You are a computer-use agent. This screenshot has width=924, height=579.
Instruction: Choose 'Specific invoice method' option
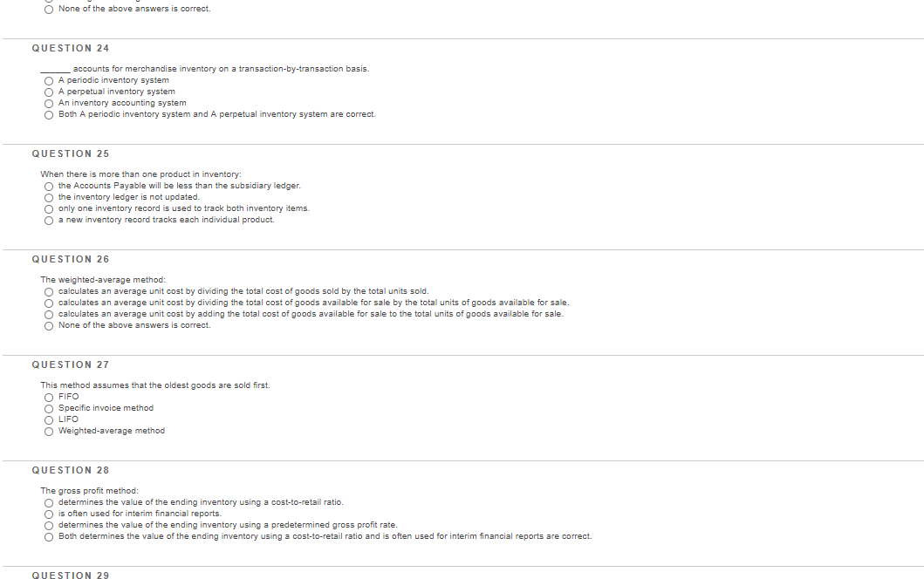point(49,408)
